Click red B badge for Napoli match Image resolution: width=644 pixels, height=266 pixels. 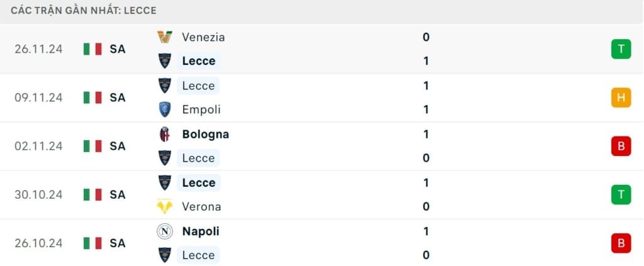621,243
